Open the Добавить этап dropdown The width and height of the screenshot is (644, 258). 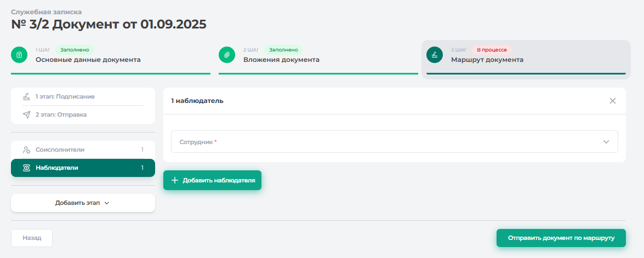[x=83, y=203]
